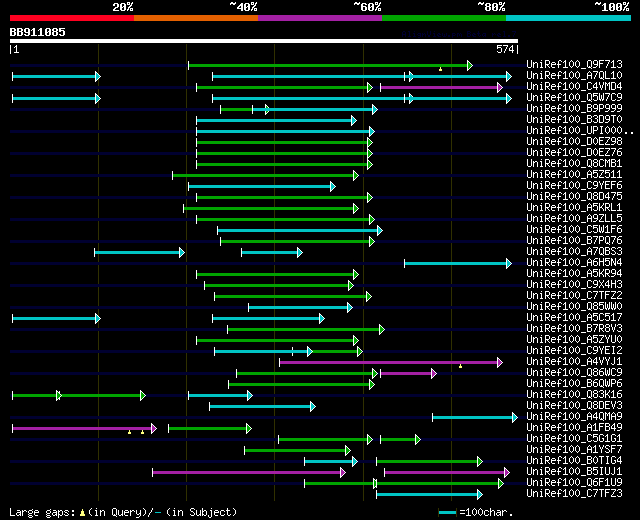
Task: Select hit name UniRef100_B0TIG4
Action: tap(574, 461)
